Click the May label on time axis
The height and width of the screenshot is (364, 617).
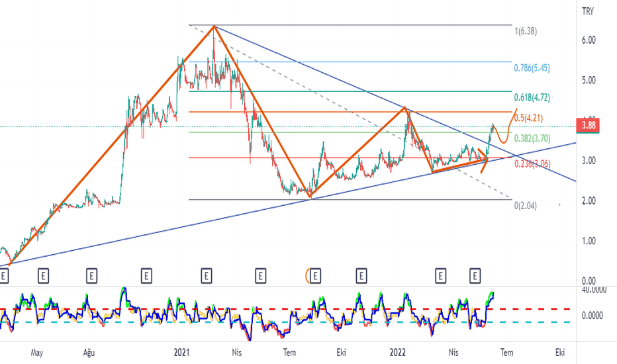pyautogui.click(x=36, y=353)
